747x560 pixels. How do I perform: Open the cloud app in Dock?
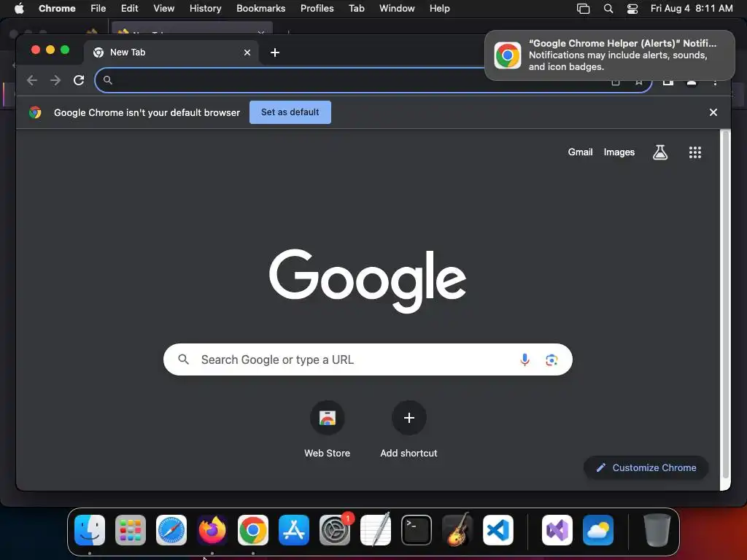pyautogui.click(x=598, y=530)
